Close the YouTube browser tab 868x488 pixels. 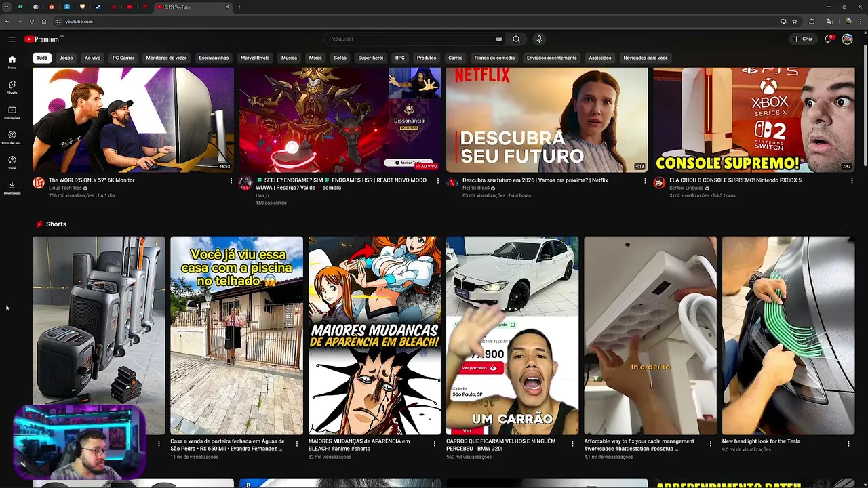tap(227, 7)
